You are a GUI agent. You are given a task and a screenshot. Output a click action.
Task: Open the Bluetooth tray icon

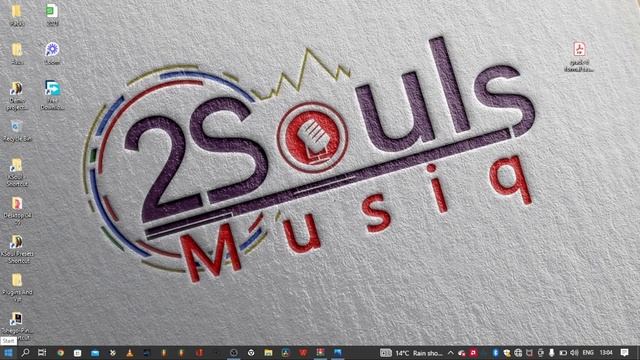click(x=496, y=353)
